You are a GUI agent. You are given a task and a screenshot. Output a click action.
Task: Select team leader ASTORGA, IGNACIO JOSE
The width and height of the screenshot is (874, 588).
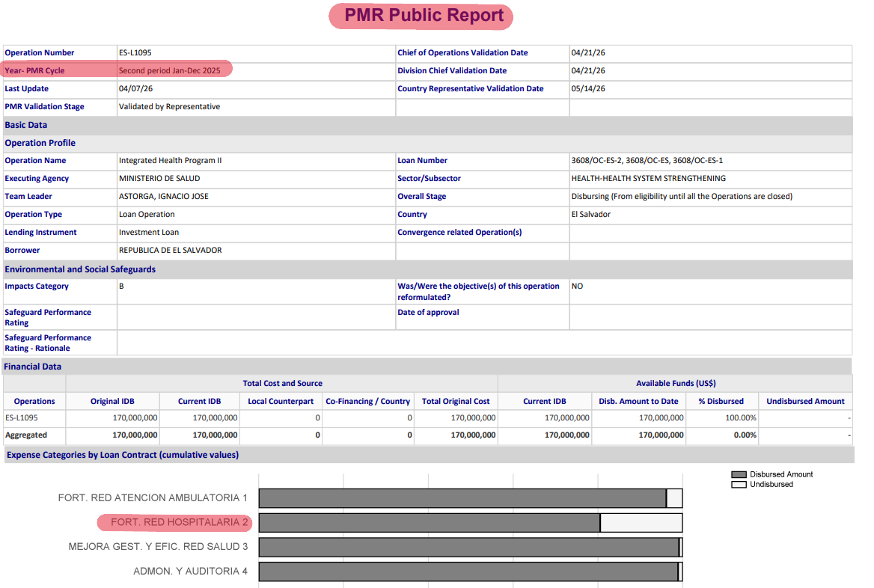coord(163,196)
